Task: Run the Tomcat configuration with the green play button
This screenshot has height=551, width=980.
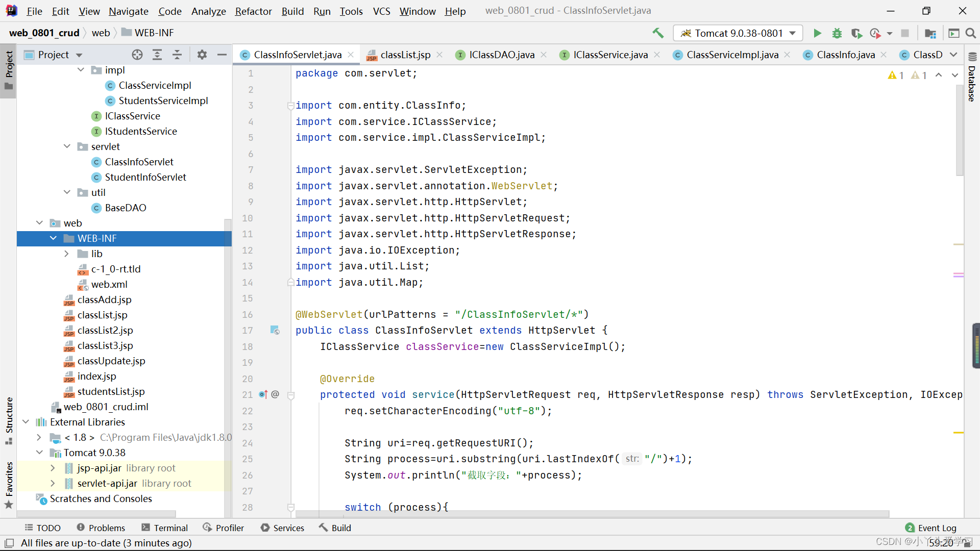Action: (817, 33)
